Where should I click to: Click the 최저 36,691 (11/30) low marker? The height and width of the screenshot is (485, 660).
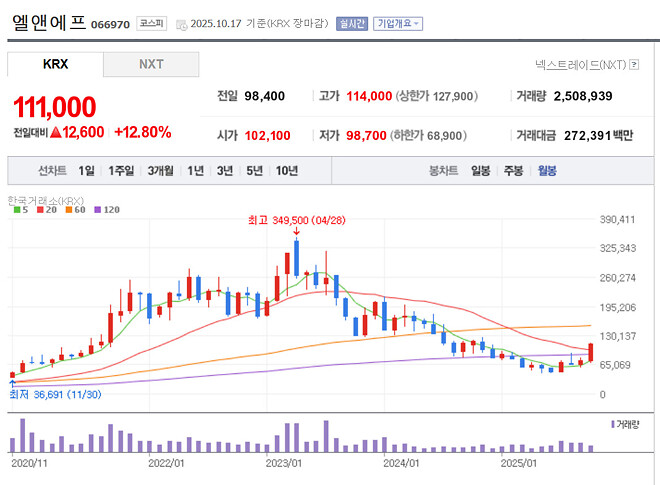tap(55, 394)
